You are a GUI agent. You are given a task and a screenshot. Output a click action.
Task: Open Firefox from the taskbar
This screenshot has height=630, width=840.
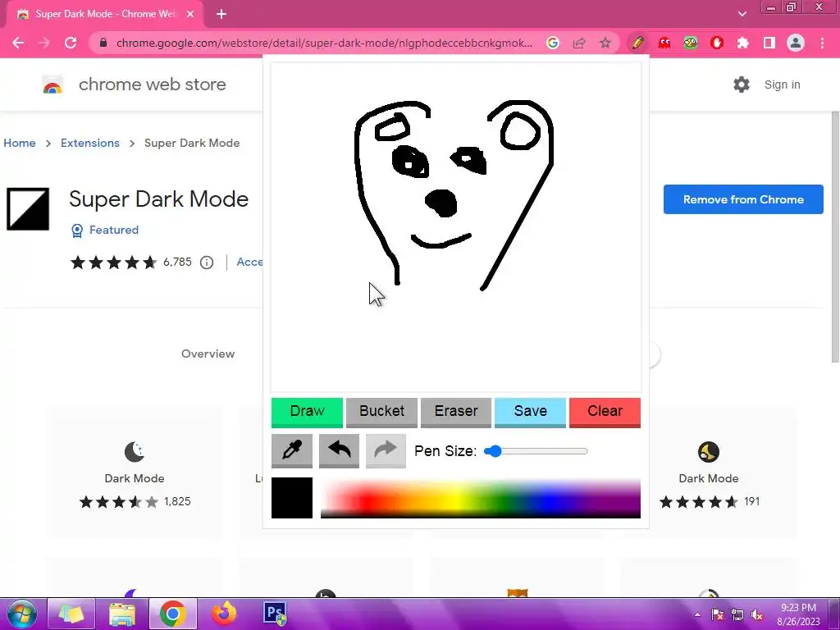pyautogui.click(x=224, y=614)
